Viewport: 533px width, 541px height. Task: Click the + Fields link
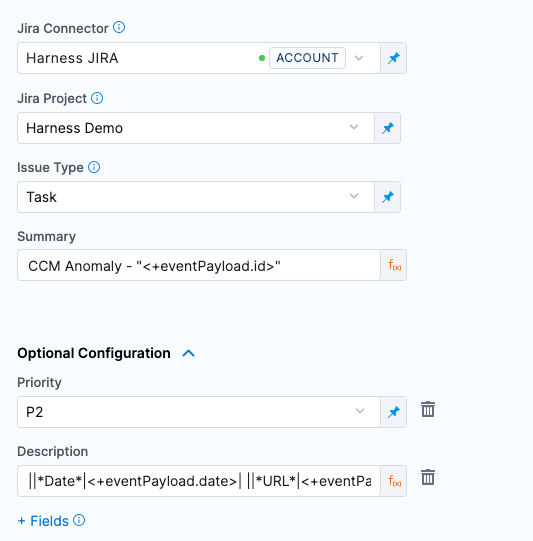[43, 521]
